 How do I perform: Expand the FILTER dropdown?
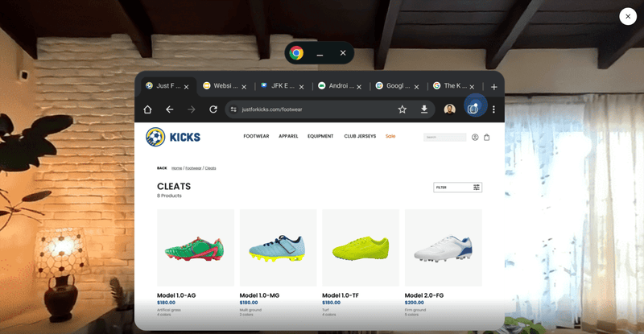coord(457,188)
